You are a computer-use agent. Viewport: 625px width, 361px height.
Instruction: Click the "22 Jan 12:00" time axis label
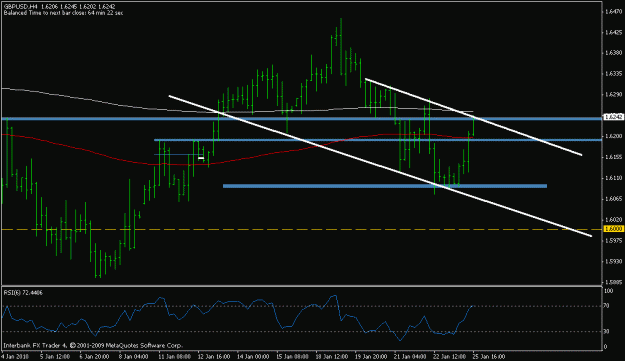pos(449,356)
